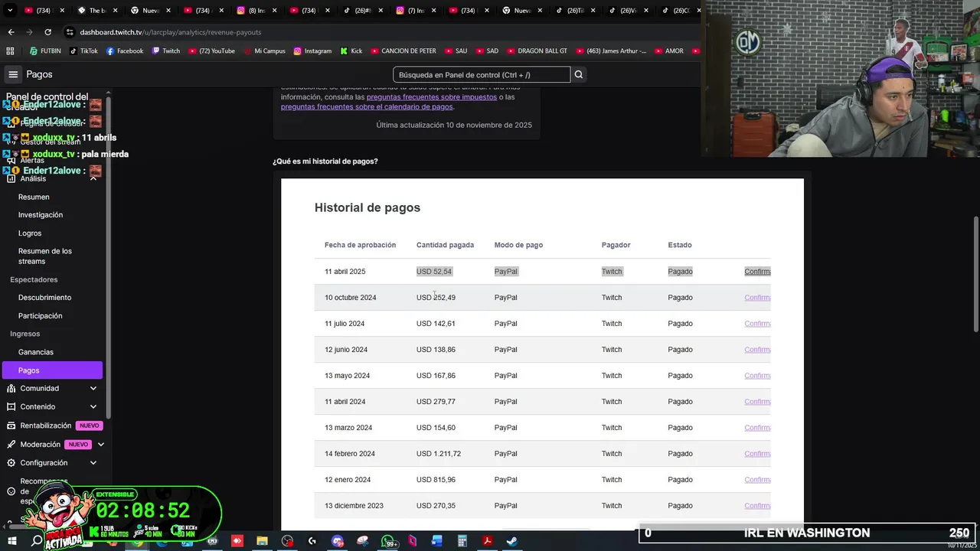The image size is (980, 551).
Task: Click the Configuración gear icon in sidebar
Action: click(11, 463)
